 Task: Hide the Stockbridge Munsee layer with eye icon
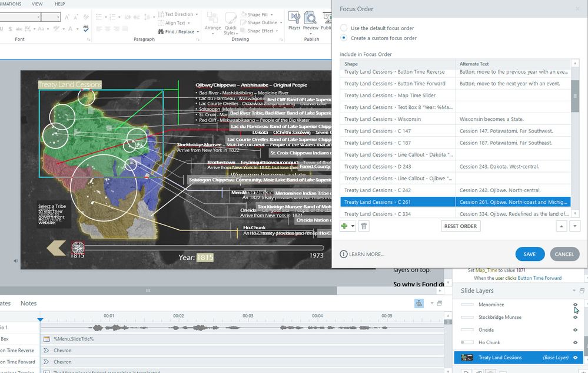coord(575,317)
